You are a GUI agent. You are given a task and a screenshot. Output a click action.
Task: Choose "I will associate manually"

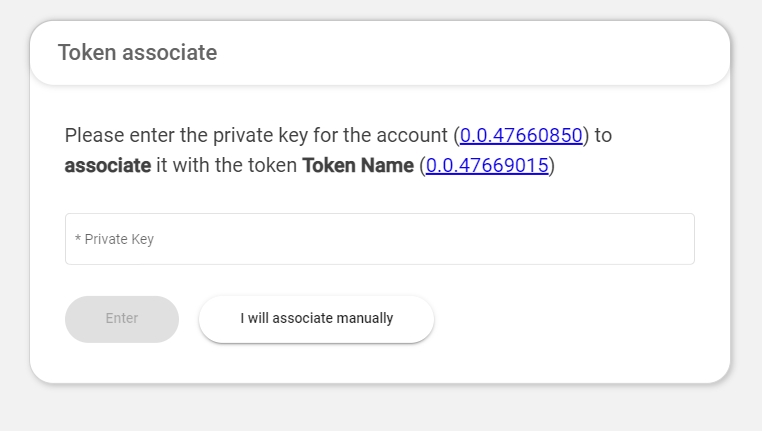(x=316, y=319)
